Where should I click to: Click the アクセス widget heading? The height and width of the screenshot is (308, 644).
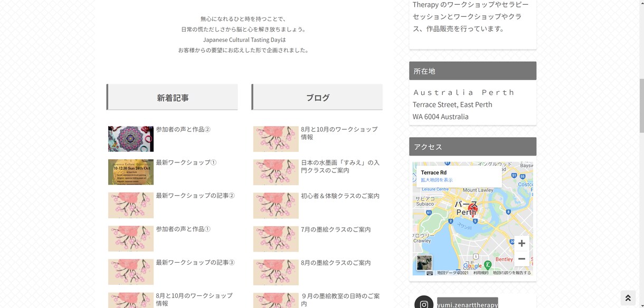coord(472,147)
